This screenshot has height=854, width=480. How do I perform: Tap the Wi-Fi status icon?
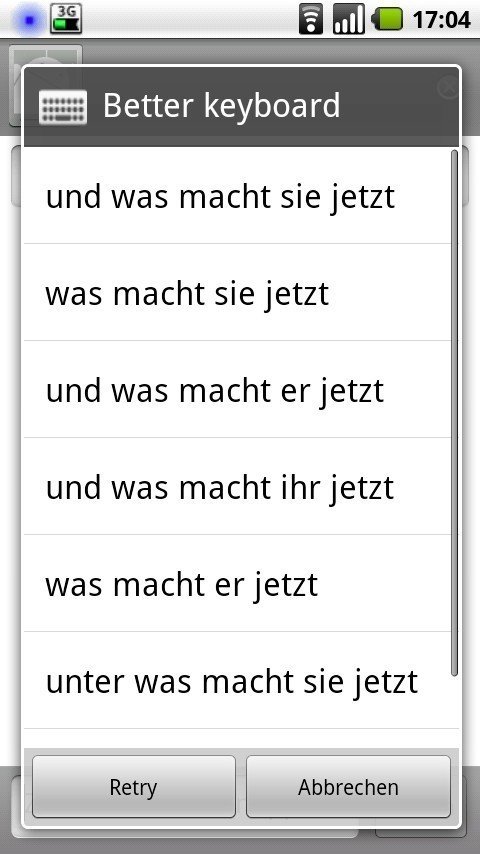[311, 20]
